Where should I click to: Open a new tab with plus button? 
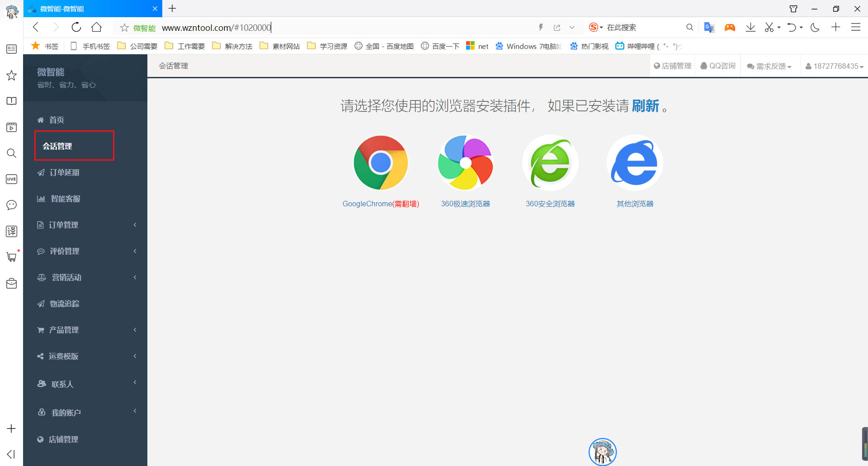(172, 8)
